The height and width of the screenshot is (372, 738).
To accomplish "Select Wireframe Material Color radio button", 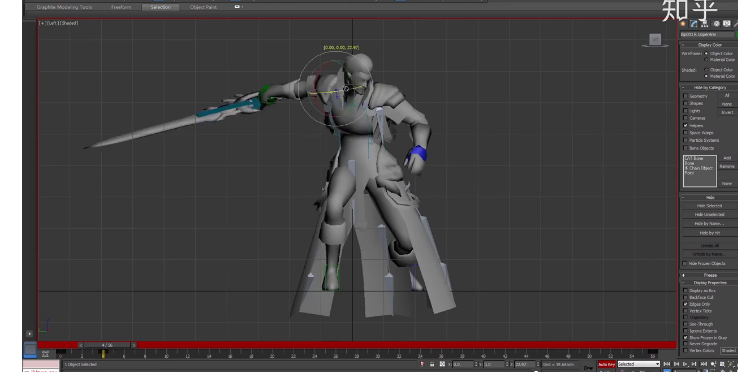I will click(x=706, y=60).
